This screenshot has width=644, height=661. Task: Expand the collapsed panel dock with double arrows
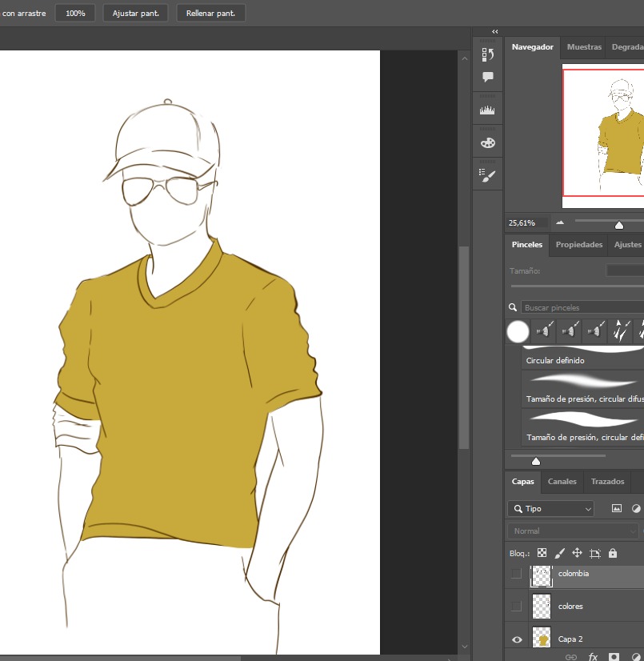click(x=495, y=32)
